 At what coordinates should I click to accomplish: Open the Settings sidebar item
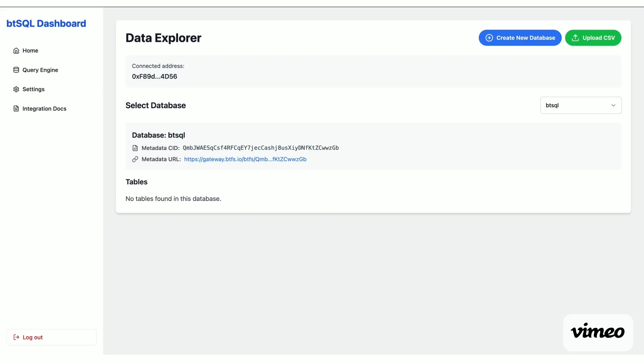coord(34,89)
